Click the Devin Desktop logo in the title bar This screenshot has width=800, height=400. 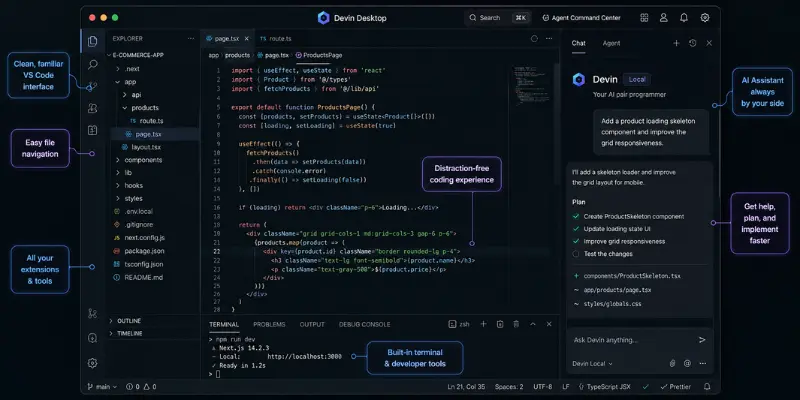click(323, 18)
